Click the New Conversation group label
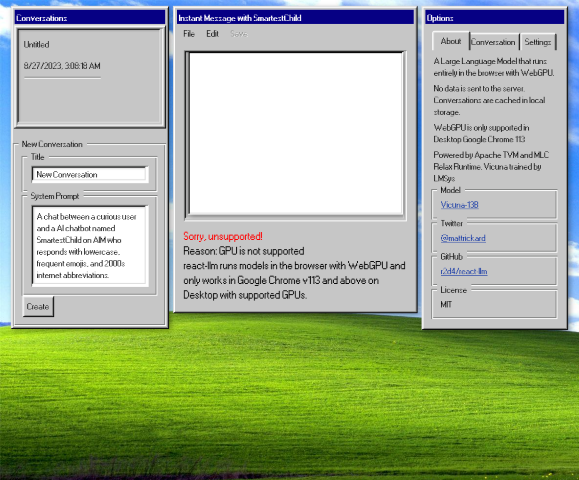The height and width of the screenshot is (480, 579). coord(52,144)
